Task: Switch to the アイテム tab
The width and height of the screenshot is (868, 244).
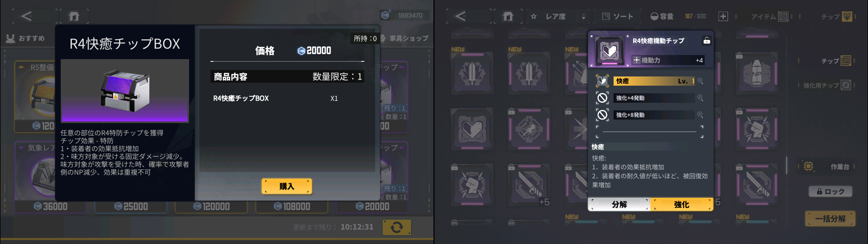Action: [770, 16]
